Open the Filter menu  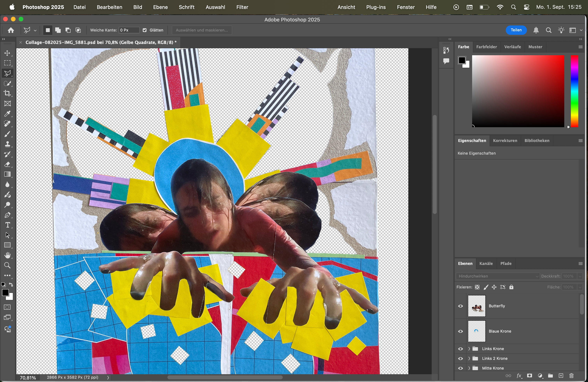pos(242,7)
